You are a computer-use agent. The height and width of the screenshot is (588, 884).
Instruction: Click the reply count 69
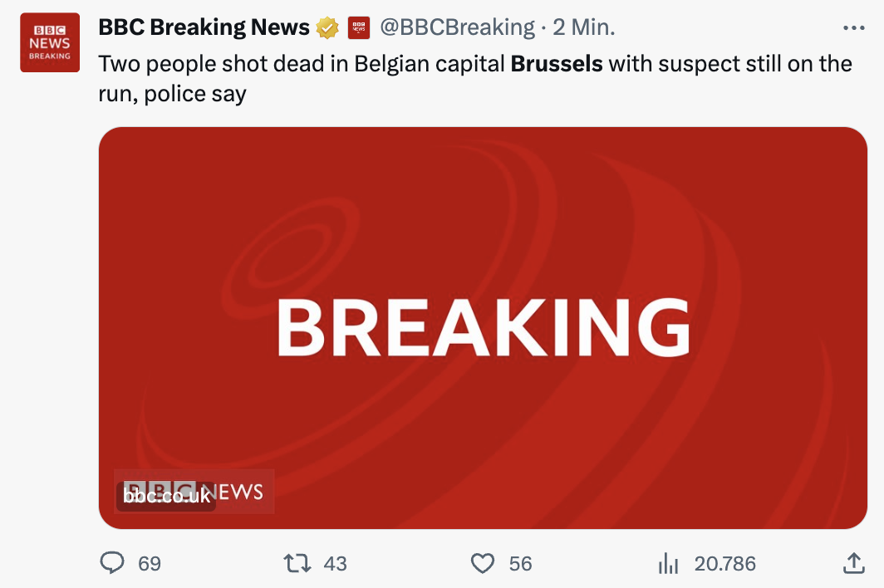tap(150, 564)
